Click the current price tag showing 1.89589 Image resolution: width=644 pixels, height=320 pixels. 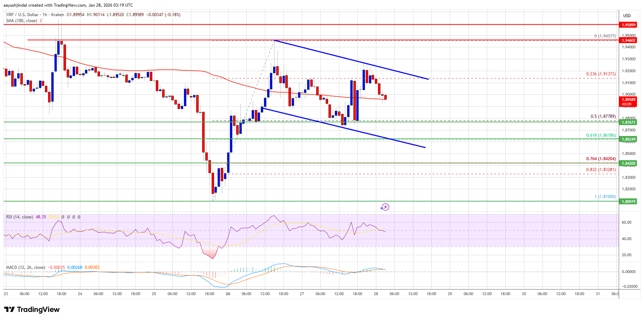pyautogui.click(x=628, y=100)
